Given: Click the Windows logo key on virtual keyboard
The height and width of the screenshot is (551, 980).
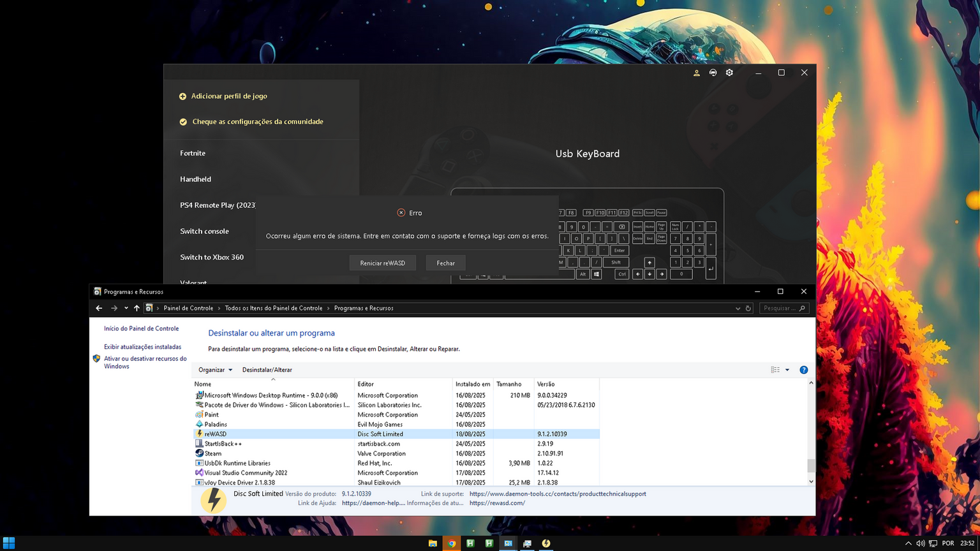Looking at the screenshot, I should coord(597,274).
